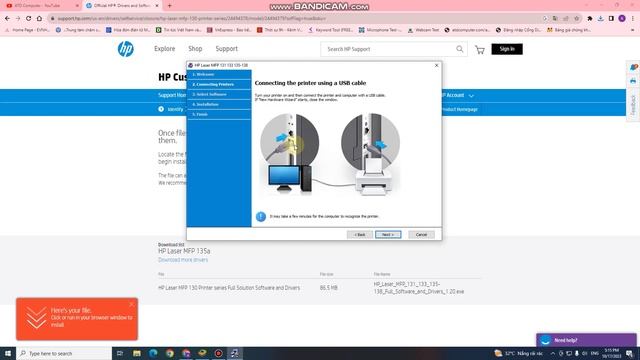Open the notifications center icon

[630, 353]
